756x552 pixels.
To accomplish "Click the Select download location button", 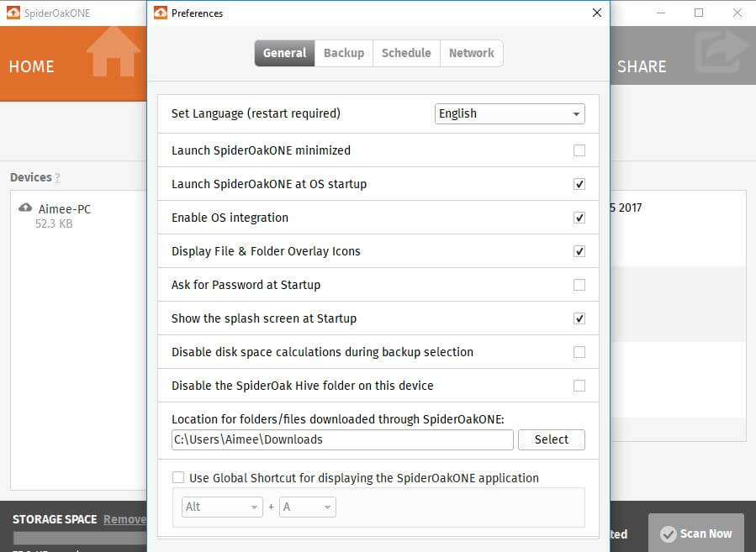I will click(552, 439).
